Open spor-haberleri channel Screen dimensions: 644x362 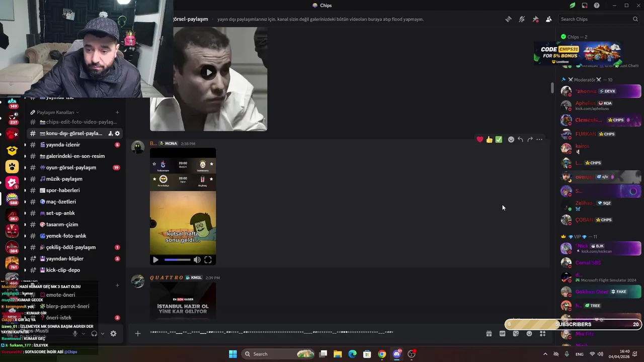pos(74,191)
